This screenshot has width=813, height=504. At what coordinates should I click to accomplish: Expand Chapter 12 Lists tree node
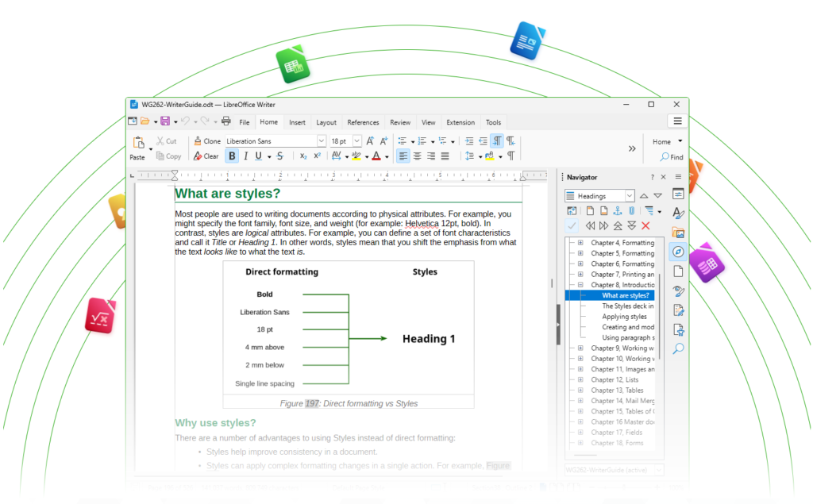click(x=580, y=379)
